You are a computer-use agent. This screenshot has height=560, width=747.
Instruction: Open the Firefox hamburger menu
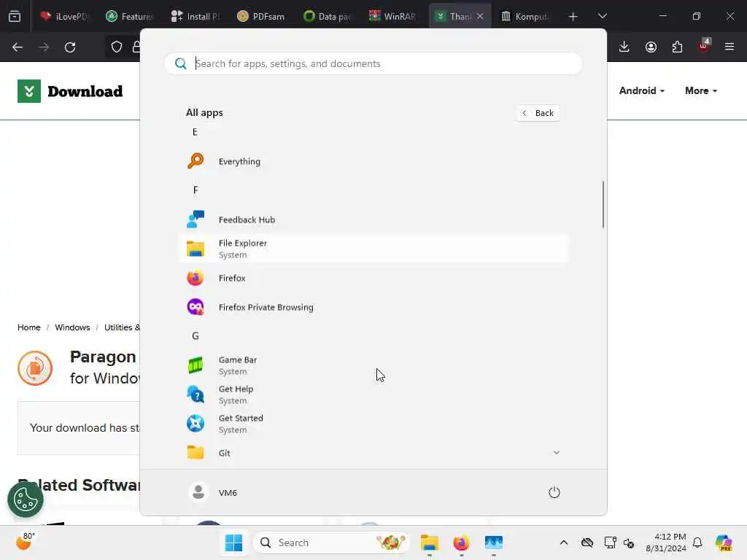point(729,47)
